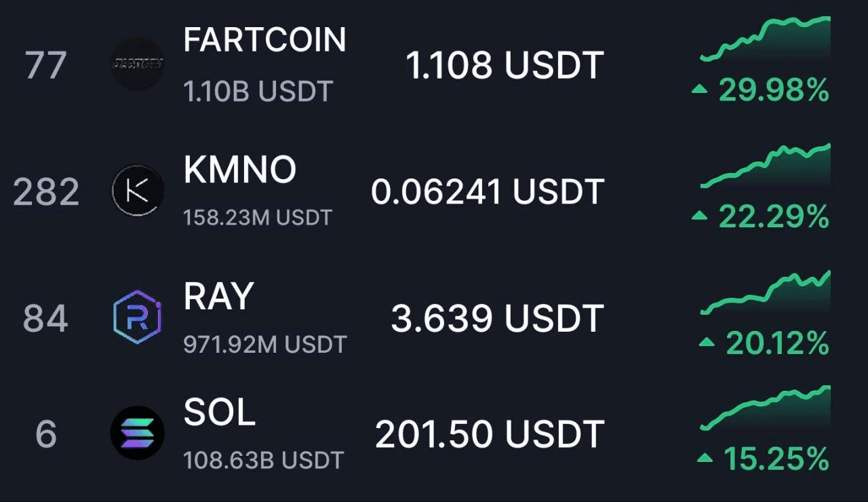This screenshot has height=502, width=868.
Task: View FARTCOIN sparkline chart
Action: pos(766,39)
